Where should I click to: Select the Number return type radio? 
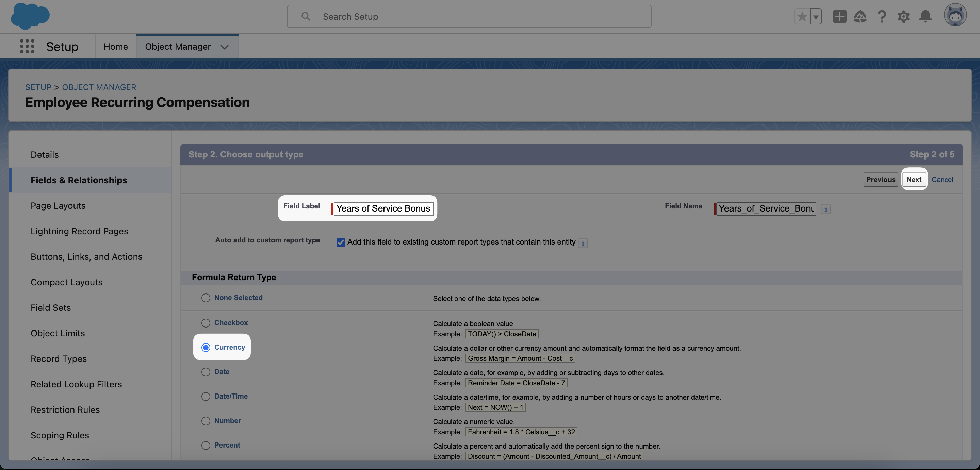pyautogui.click(x=206, y=421)
